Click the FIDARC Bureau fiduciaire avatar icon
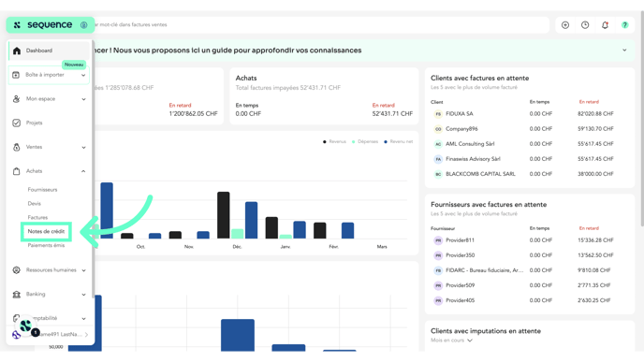644x362 pixels. point(438,270)
